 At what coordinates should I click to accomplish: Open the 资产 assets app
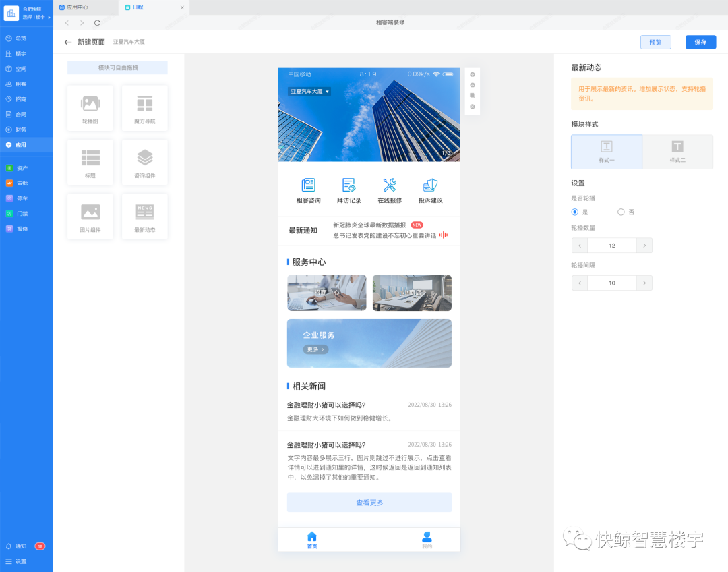[17, 168]
